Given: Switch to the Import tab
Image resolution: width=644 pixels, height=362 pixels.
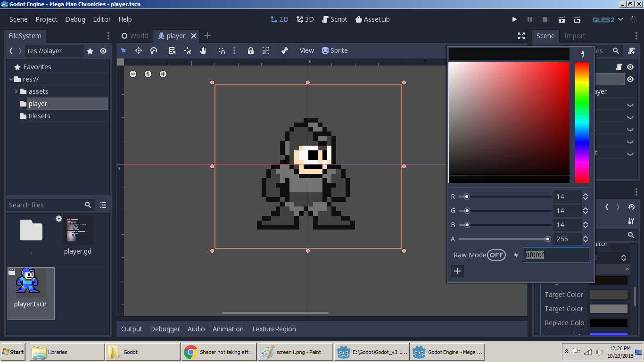Looking at the screenshot, I should click(575, 36).
